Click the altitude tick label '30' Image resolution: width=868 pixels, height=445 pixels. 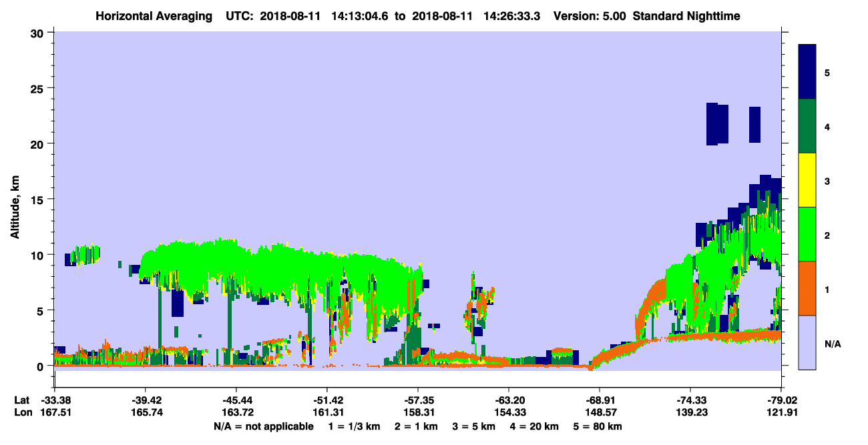(x=39, y=33)
